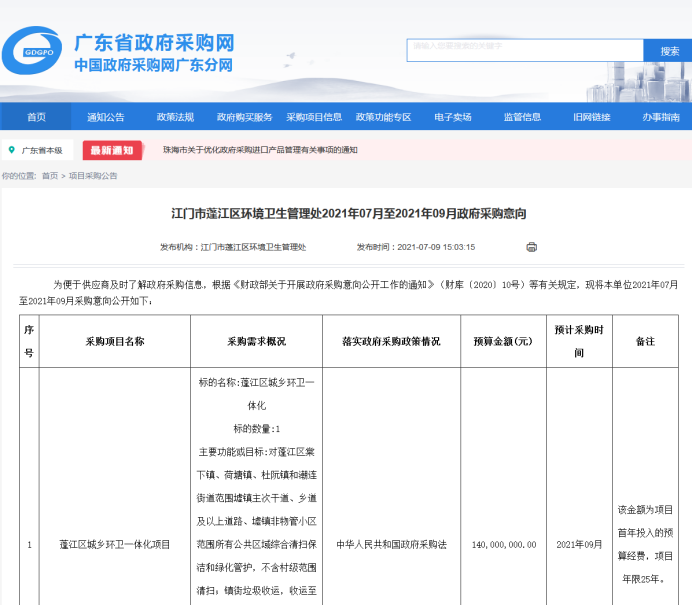
Task: Click the 预算金额(元) column header
Action: coord(503,341)
